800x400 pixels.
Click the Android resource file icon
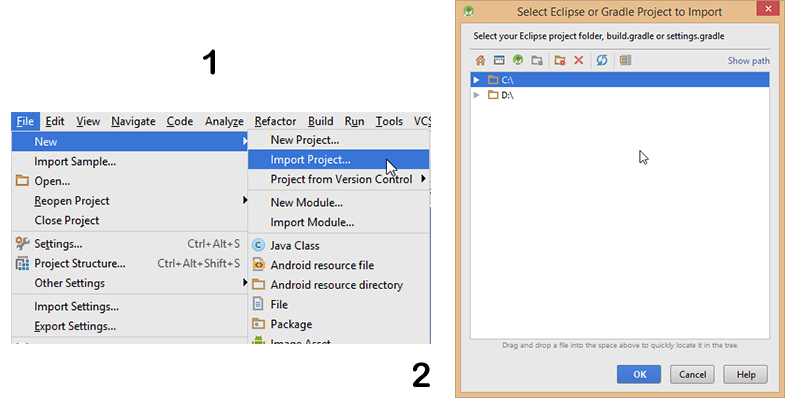[259, 265]
